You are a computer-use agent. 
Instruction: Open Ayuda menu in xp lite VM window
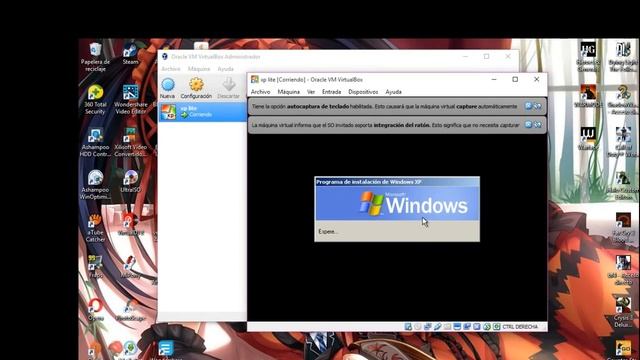[393, 92]
